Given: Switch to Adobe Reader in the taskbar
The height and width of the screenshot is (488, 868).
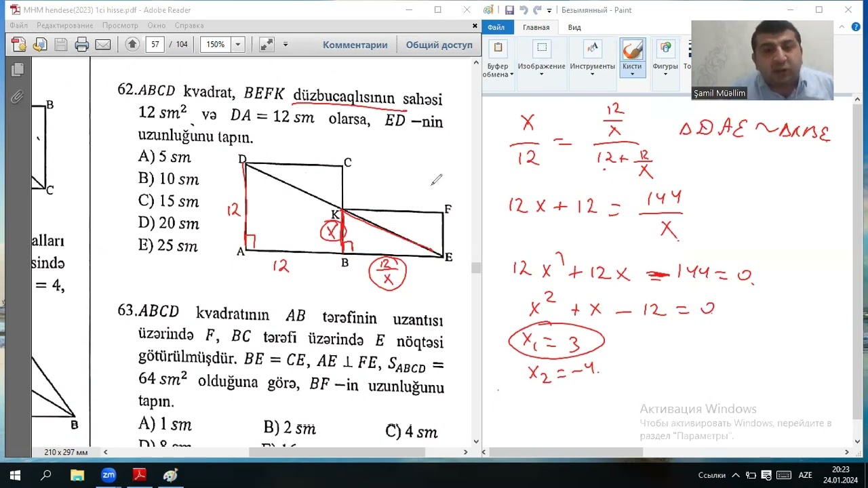Looking at the screenshot, I should pos(140,475).
